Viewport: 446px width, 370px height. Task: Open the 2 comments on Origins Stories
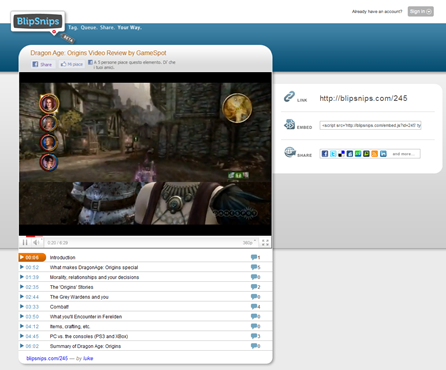[x=255, y=287]
